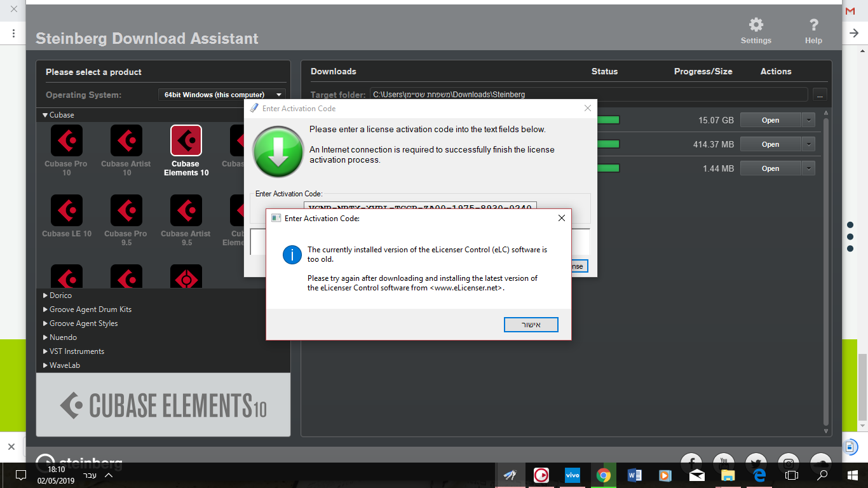Open the dropdown arrow beside 1.44 MB Open
This screenshot has height=488, width=868.
click(x=808, y=168)
